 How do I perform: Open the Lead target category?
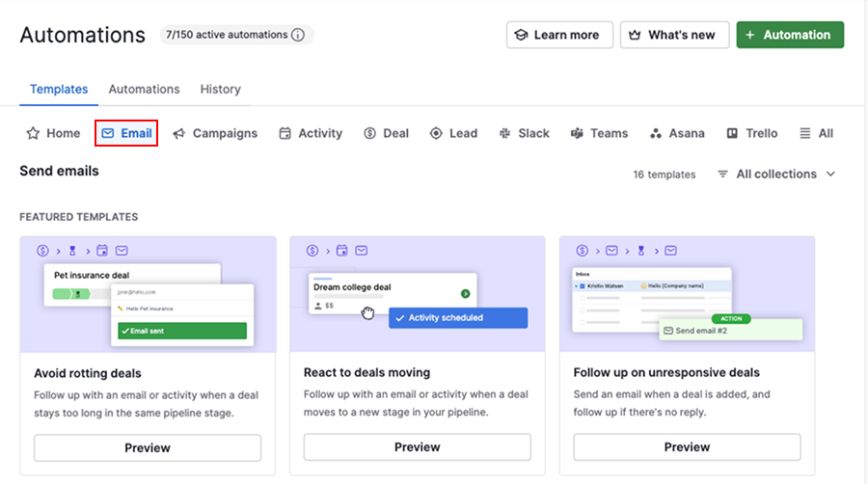452,133
